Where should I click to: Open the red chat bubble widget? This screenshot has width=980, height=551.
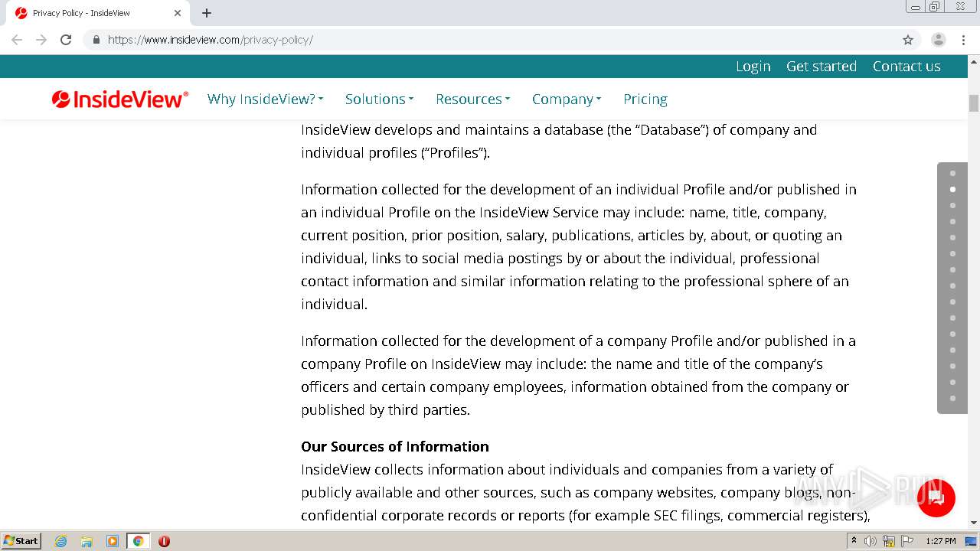click(x=936, y=498)
